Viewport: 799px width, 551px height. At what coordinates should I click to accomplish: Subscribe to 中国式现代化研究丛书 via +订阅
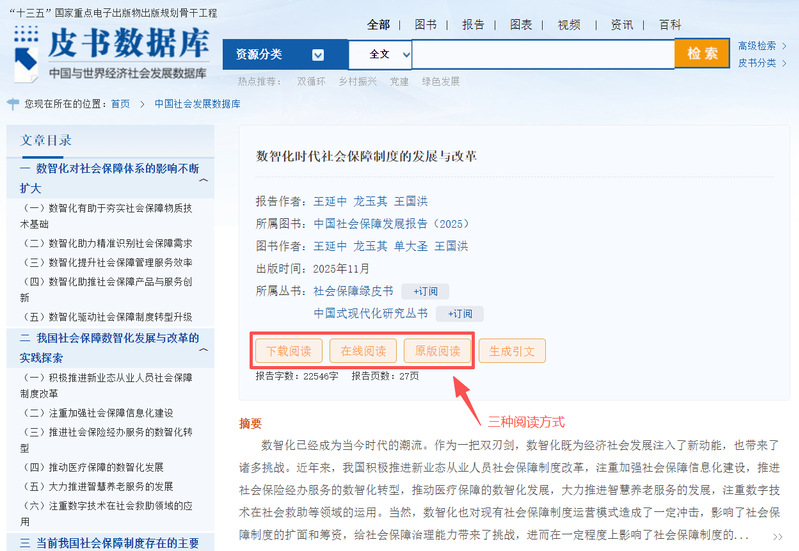tap(459, 313)
